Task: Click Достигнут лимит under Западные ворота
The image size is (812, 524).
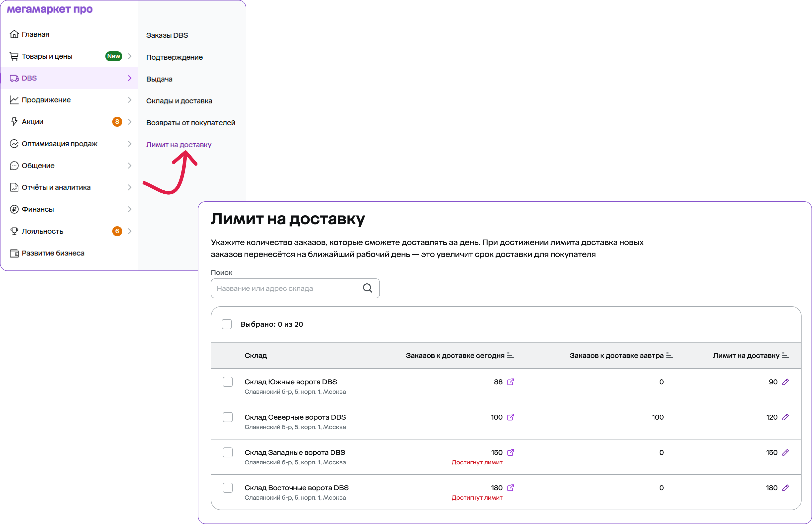Action: (x=477, y=462)
